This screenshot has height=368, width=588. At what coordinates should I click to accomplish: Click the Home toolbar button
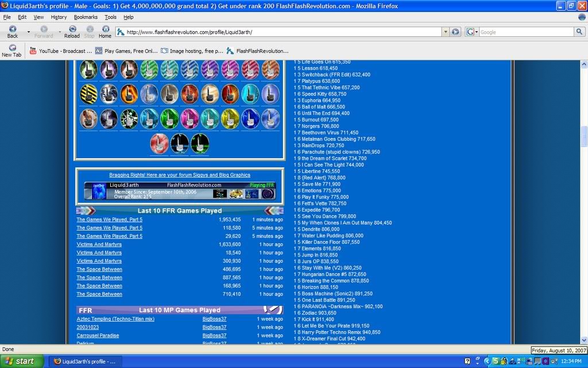[105, 31]
